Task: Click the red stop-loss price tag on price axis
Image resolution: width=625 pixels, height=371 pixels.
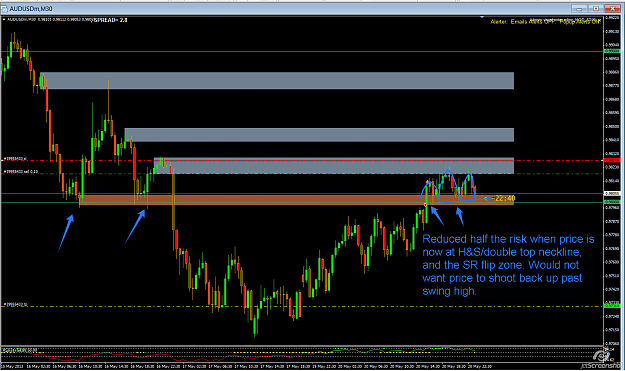Action: [612, 160]
